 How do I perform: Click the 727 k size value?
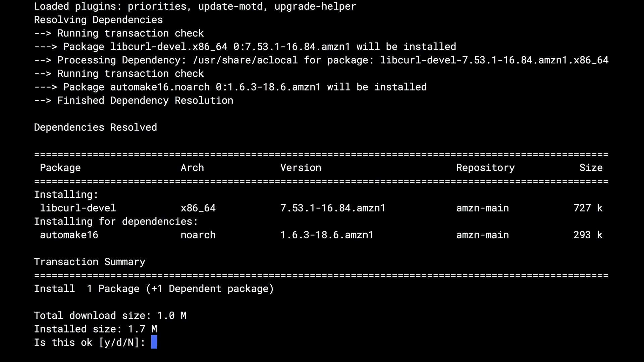coord(588,208)
